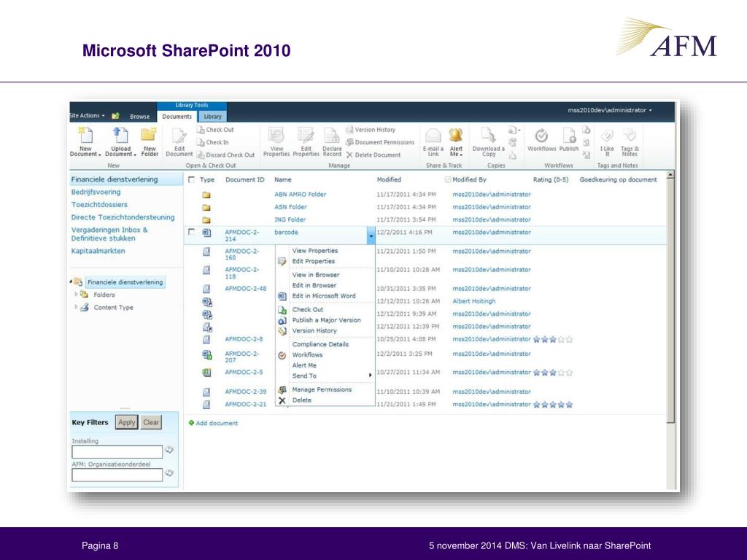Open the New Document dropdown arrow
Viewport: 747px width, 560px height.
coord(99,155)
